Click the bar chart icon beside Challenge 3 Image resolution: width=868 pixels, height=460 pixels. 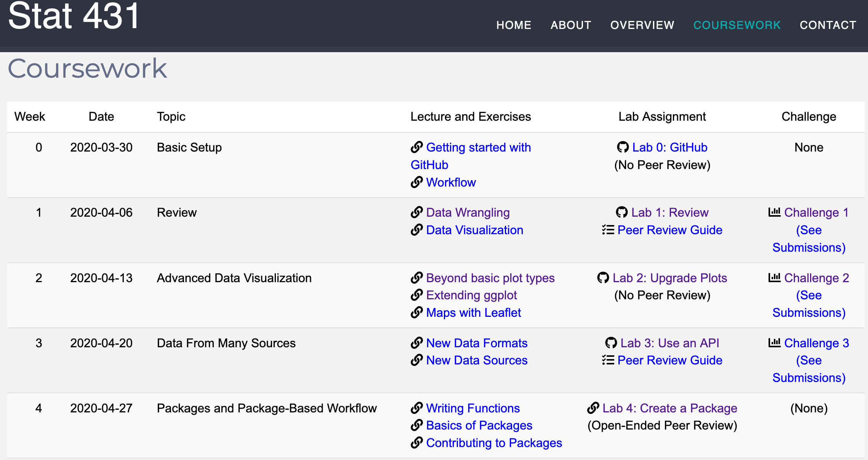775,343
